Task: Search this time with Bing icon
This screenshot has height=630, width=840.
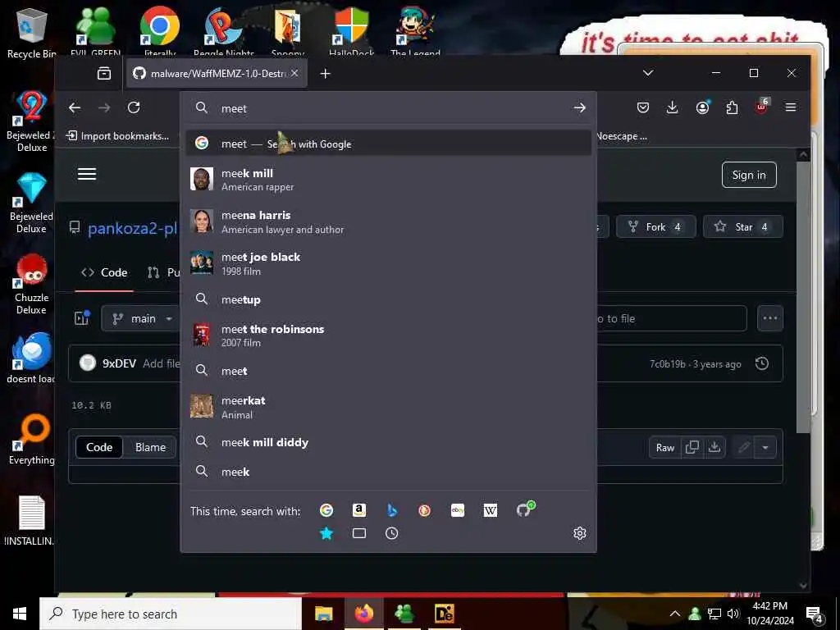Action: [x=392, y=510]
